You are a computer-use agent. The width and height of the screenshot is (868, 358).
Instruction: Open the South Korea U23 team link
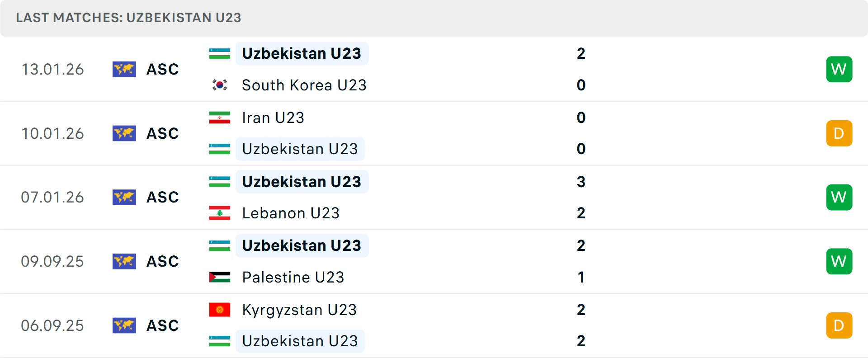[x=304, y=85]
